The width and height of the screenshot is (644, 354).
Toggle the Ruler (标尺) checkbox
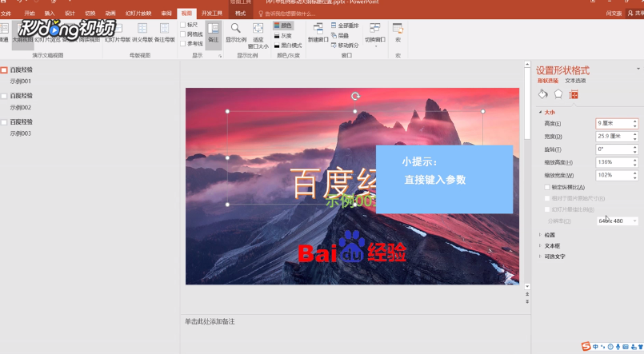click(x=183, y=25)
